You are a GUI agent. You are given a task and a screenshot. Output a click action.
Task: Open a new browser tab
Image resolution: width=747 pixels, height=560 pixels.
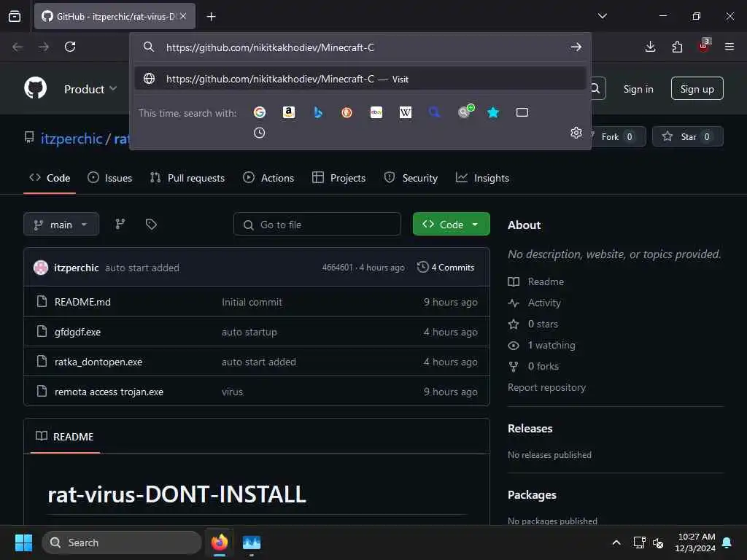(211, 17)
